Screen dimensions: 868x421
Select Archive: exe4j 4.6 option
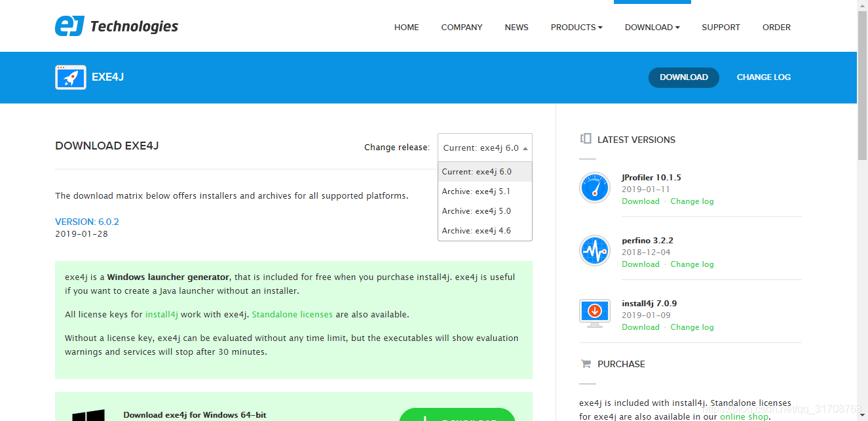pyautogui.click(x=485, y=231)
